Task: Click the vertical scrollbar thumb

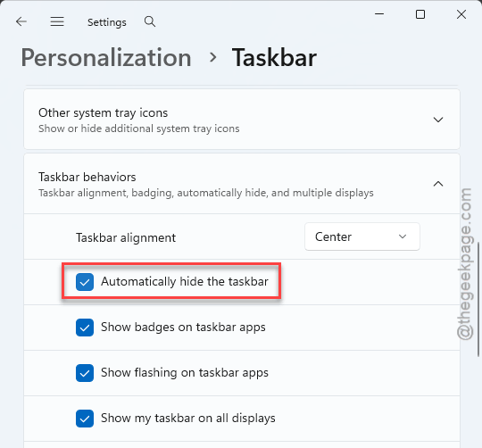Action: coord(478,300)
